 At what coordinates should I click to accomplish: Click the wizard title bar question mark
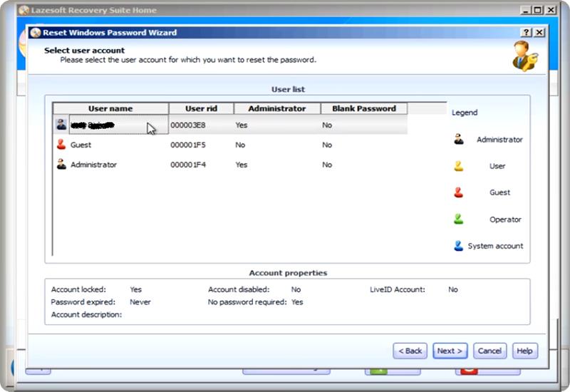(x=527, y=32)
